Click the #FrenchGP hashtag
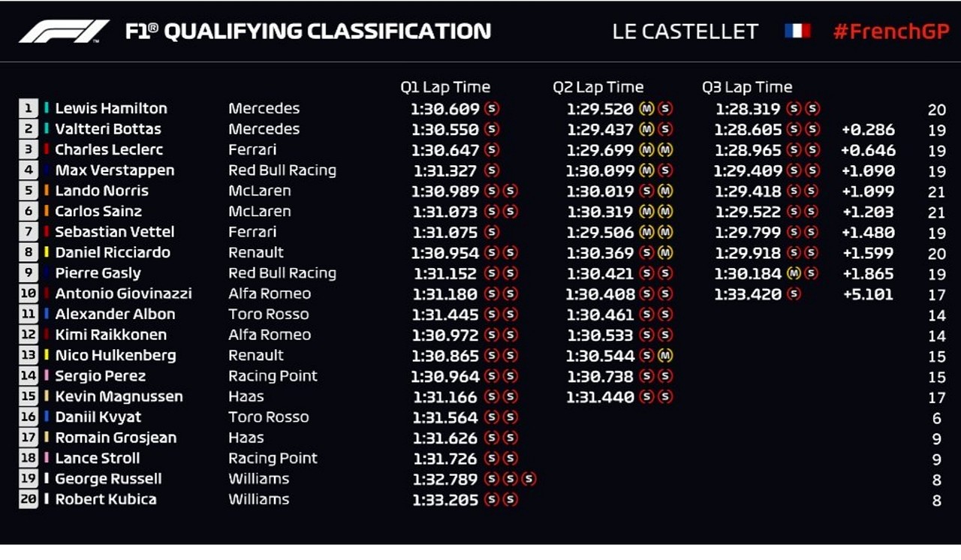 click(891, 32)
